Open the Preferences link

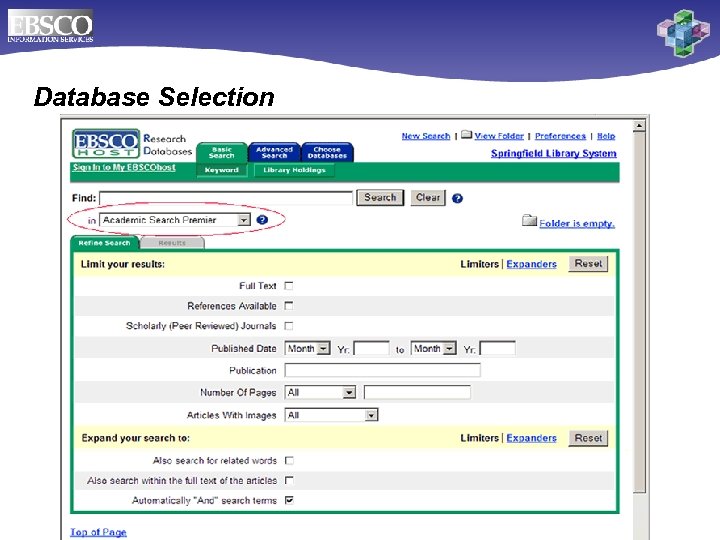(x=560, y=136)
